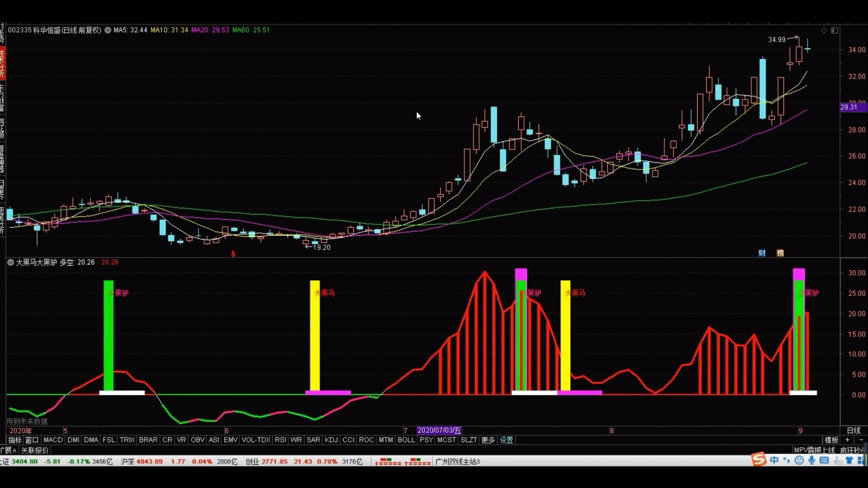Click the panel layout icon at top right
Screen dimensions: 868x488
tap(835, 30)
